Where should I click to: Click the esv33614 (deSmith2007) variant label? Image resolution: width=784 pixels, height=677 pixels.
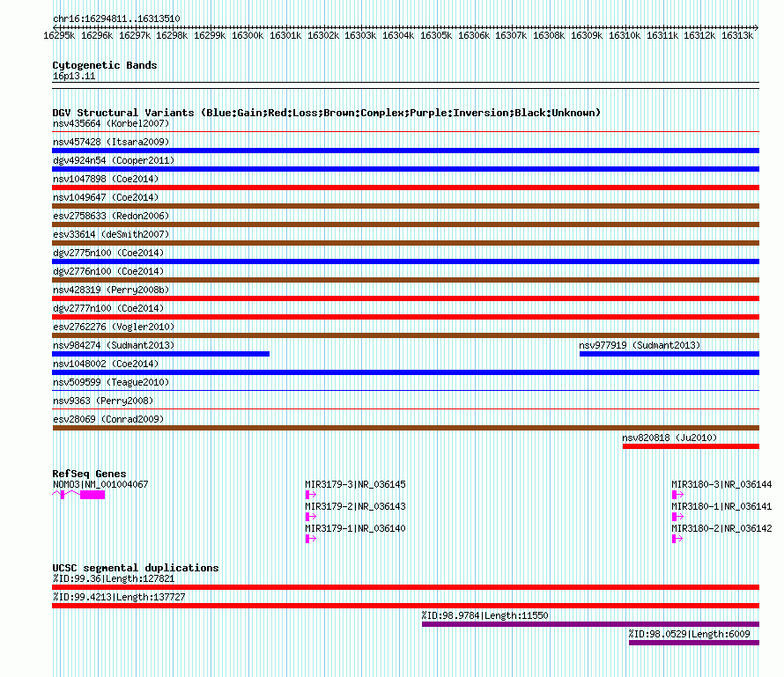[x=111, y=234]
